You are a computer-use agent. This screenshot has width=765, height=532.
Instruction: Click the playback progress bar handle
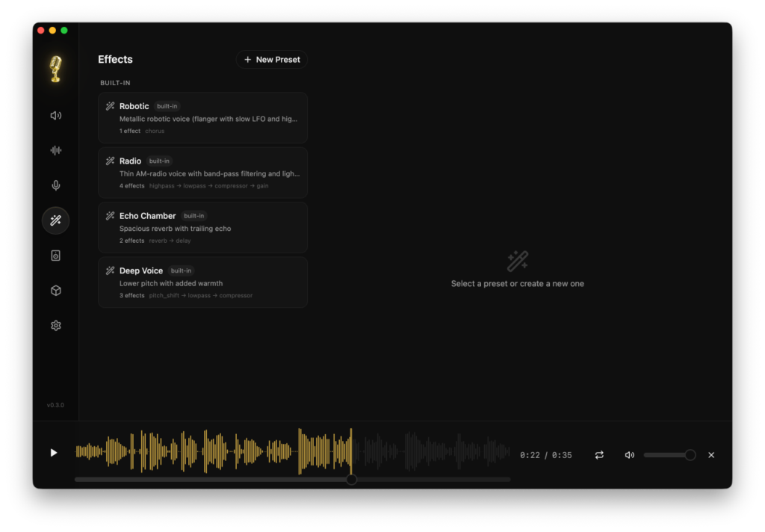click(x=351, y=480)
